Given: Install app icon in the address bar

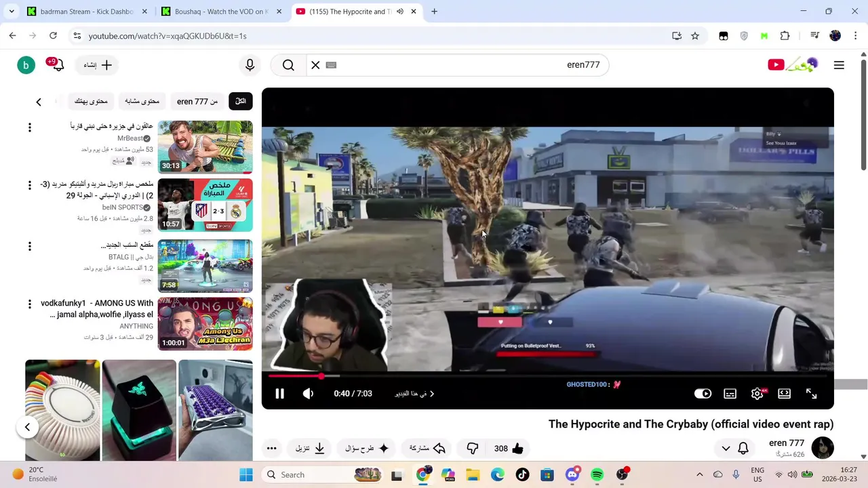Looking at the screenshot, I should 677,36.
